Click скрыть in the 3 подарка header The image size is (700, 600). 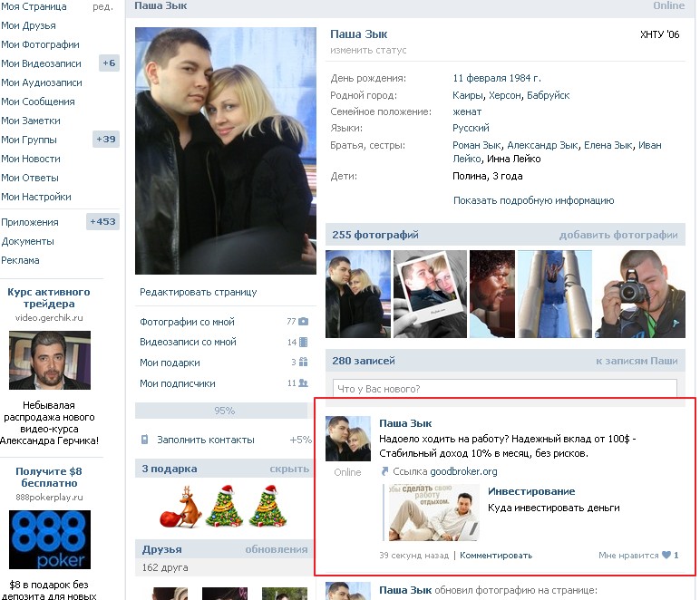289,469
